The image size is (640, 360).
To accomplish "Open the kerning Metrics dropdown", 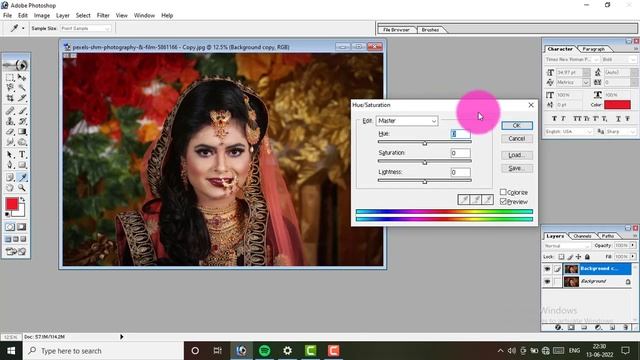I will point(572,82).
